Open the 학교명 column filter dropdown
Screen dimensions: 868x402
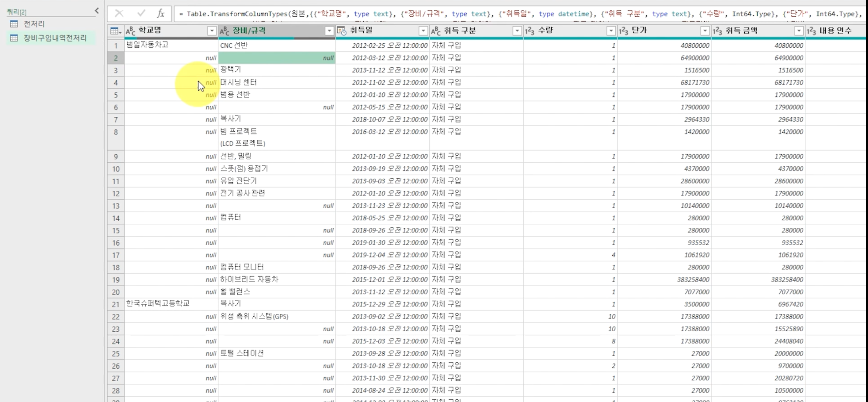212,31
